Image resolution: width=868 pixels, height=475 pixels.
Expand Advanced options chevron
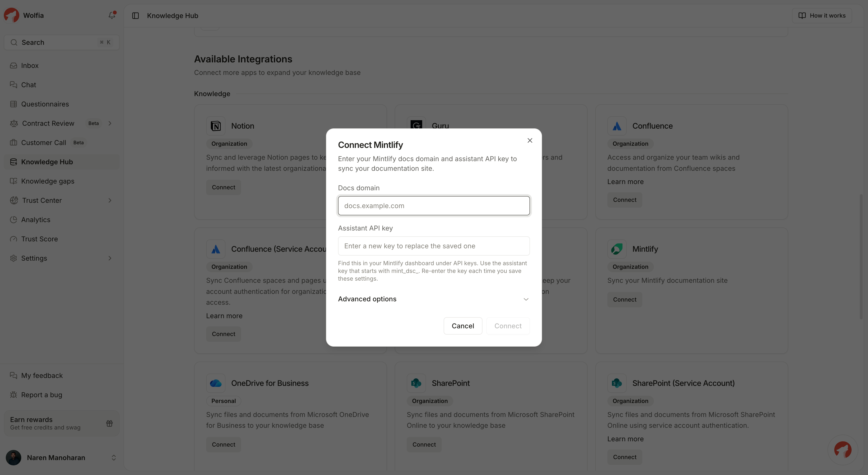point(526,299)
